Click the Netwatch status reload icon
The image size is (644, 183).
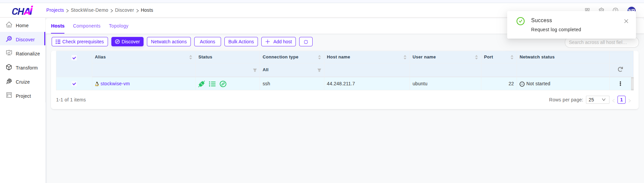(620, 69)
